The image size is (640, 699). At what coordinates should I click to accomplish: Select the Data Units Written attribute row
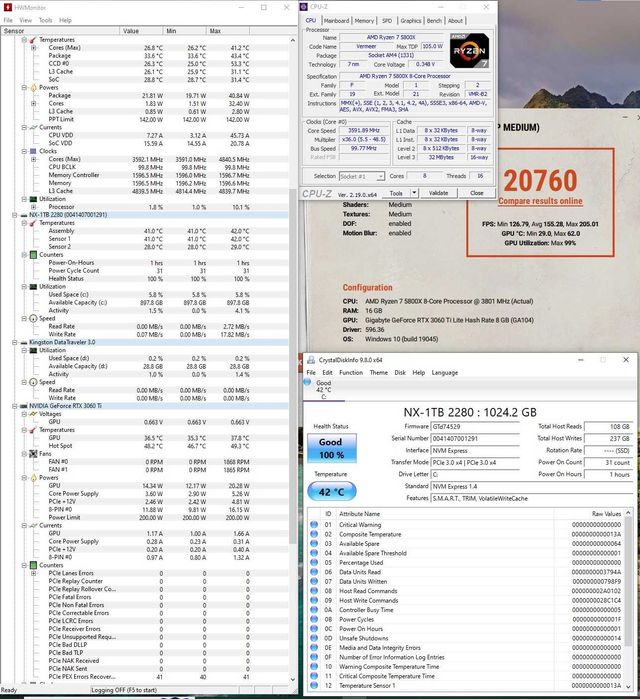pos(466,582)
